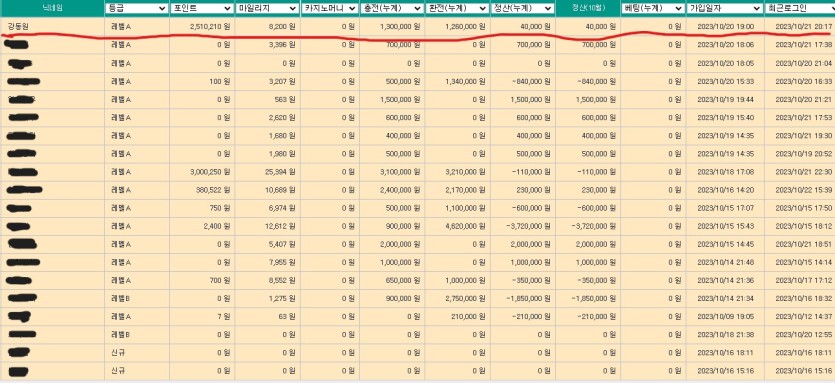Select the withdrawal cell 3,210,000 원
Image resolution: width=835 pixels, height=383 pixels.
[465, 172]
